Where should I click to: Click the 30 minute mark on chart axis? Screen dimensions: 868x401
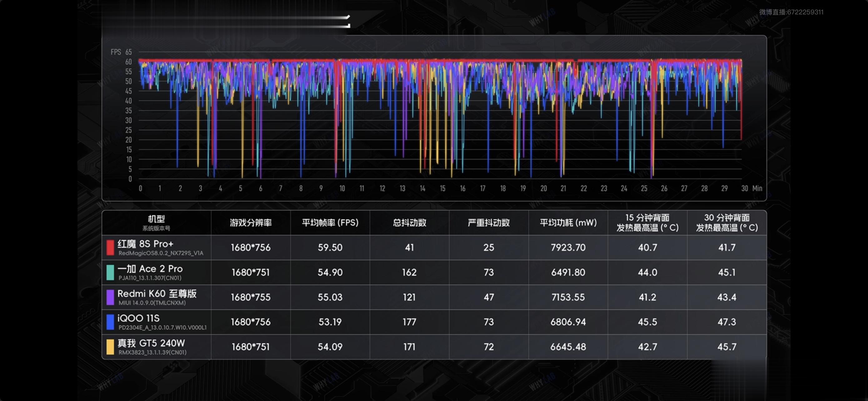pyautogui.click(x=745, y=188)
